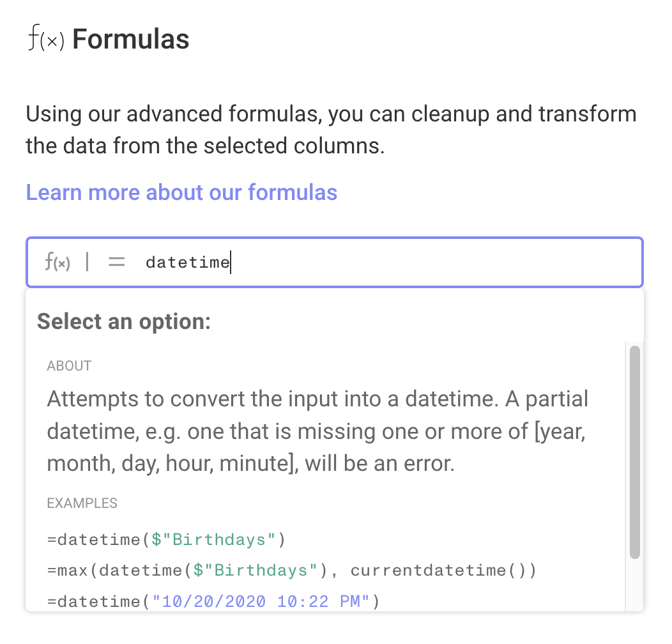Click the ABOUT section label
The image size is (672, 644).
(69, 366)
